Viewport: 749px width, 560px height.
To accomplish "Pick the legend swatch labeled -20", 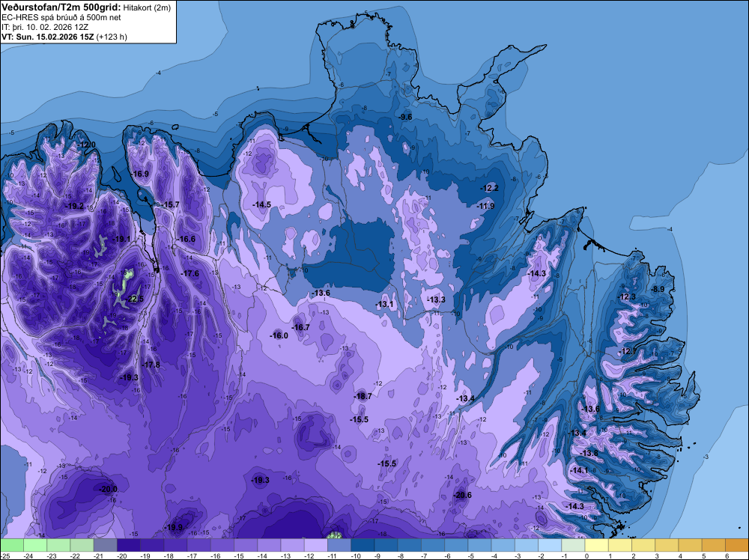I will pyautogui.click(x=129, y=545).
